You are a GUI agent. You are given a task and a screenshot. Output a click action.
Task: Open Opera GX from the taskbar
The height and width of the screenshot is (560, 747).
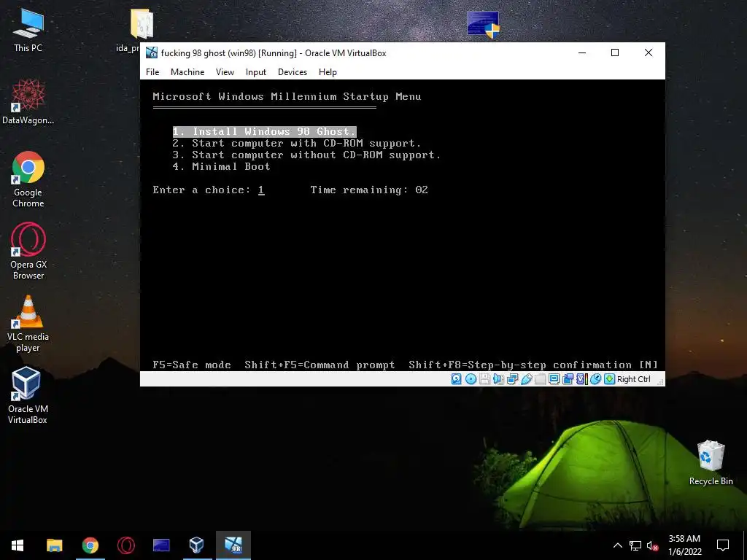point(125,545)
